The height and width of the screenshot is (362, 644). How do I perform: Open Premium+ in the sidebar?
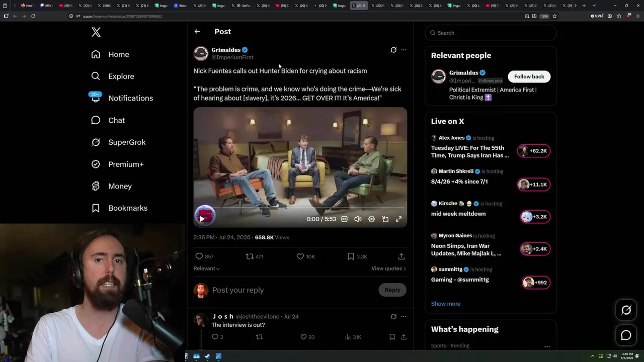117,164
